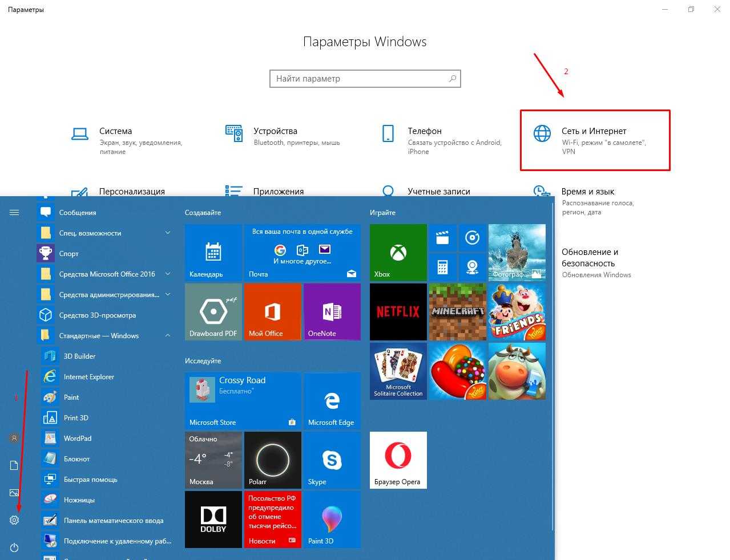
Task: Expand the Спец. возможности folder
Action: tap(168, 233)
